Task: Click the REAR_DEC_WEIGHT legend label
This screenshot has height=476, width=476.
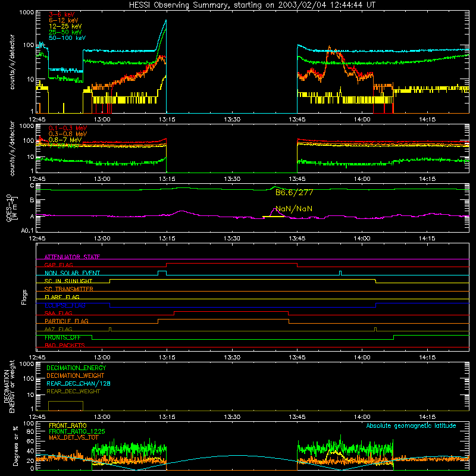Action: tap(73, 392)
